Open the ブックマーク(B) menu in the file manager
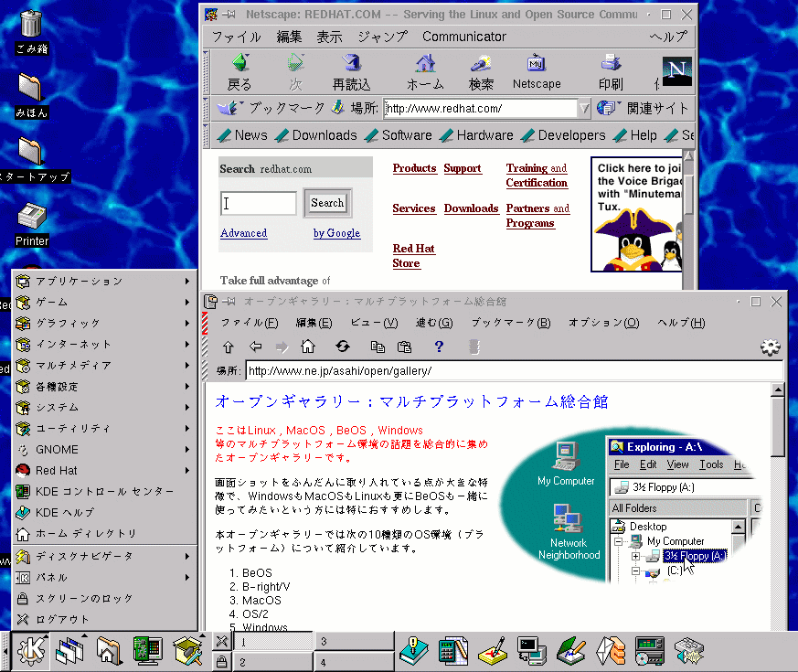Image resolution: width=798 pixels, height=672 pixels. click(x=511, y=323)
